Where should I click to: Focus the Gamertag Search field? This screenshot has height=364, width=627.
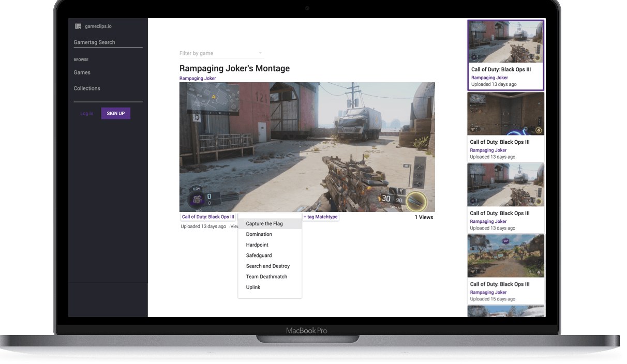(108, 42)
